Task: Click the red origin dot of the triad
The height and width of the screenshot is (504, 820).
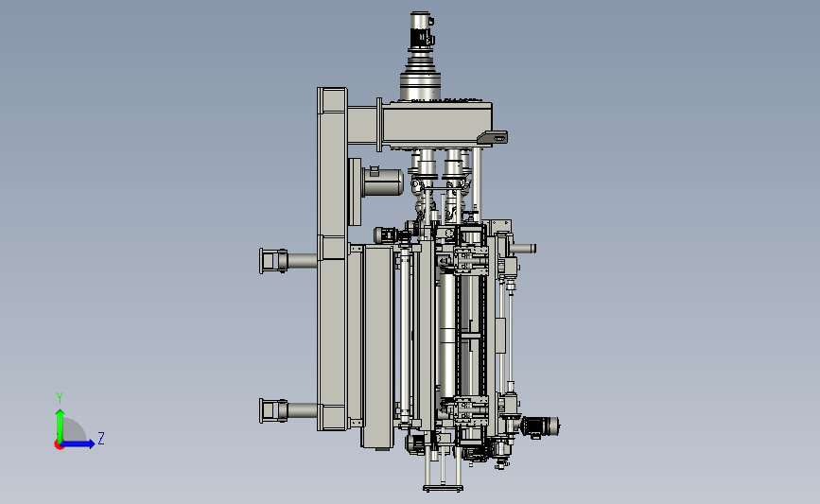Action: (59, 444)
